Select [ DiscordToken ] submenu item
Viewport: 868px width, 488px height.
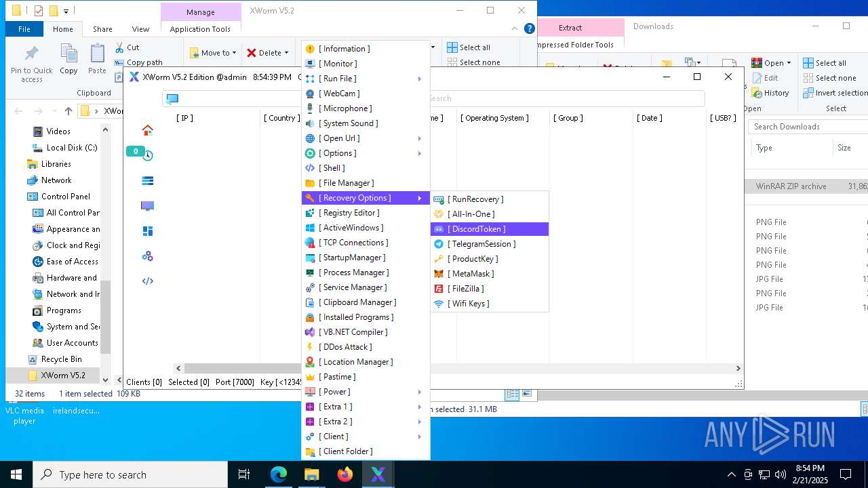tap(490, 229)
